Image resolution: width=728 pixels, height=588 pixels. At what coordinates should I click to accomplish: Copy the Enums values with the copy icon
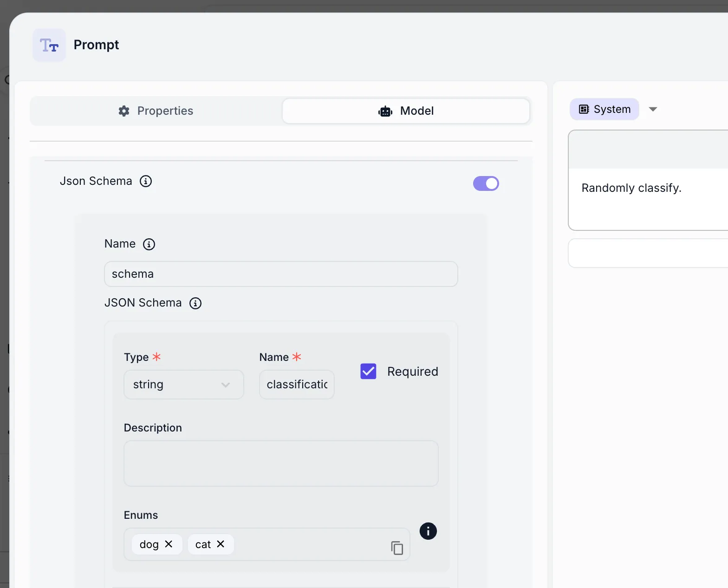click(x=397, y=548)
